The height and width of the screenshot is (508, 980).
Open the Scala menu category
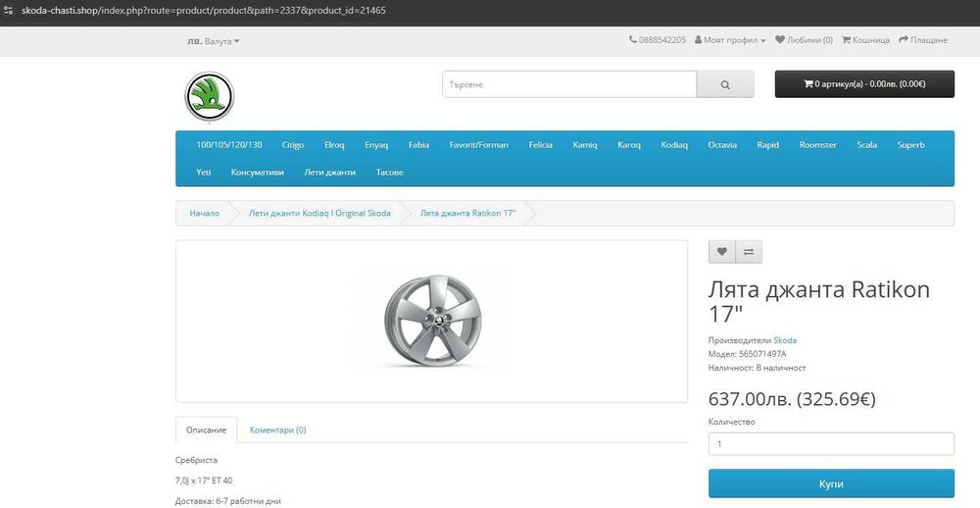click(867, 144)
